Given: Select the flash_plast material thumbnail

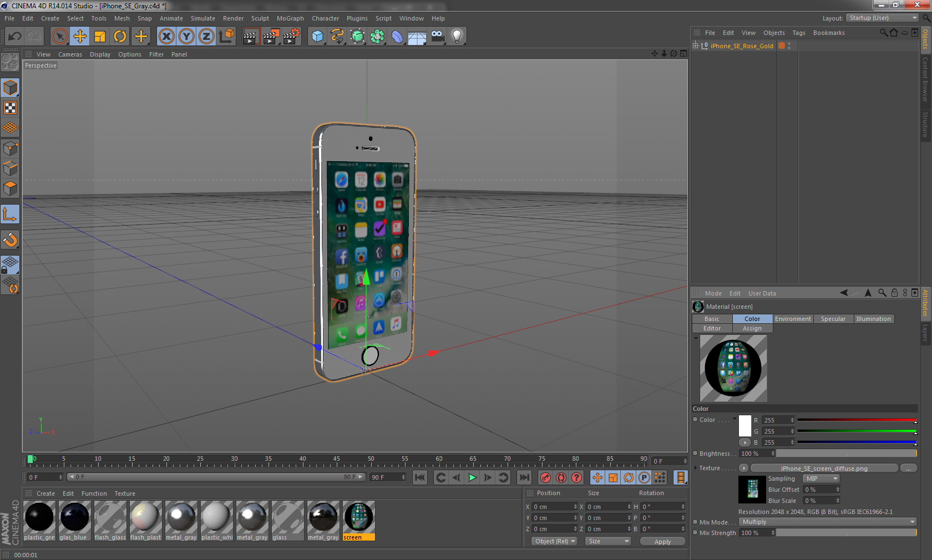Looking at the screenshot, I should click(x=145, y=521).
